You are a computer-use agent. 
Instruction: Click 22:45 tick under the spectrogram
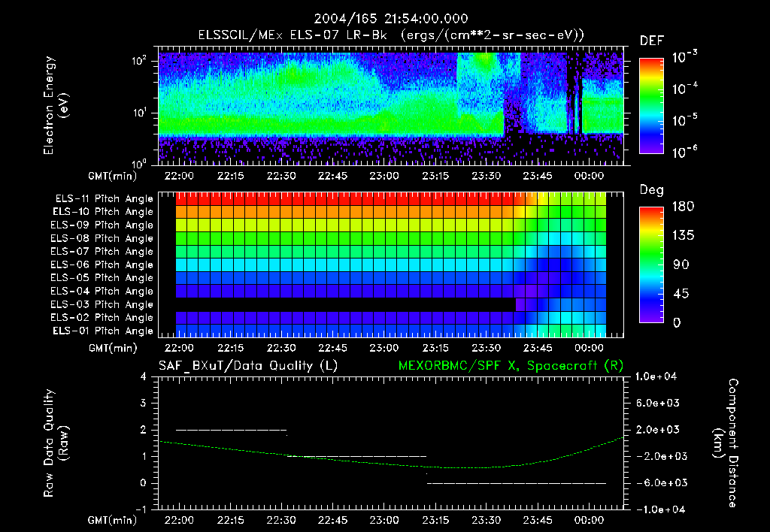click(332, 176)
